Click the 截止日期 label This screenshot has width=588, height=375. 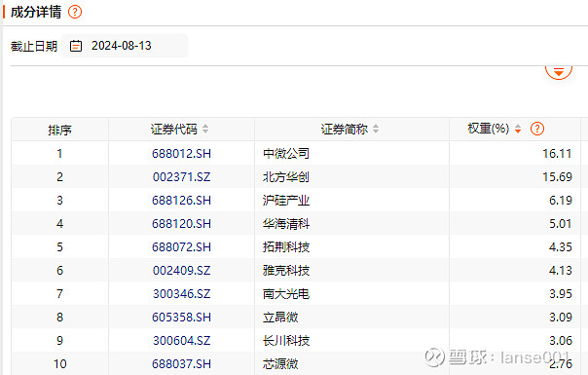(x=34, y=46)
